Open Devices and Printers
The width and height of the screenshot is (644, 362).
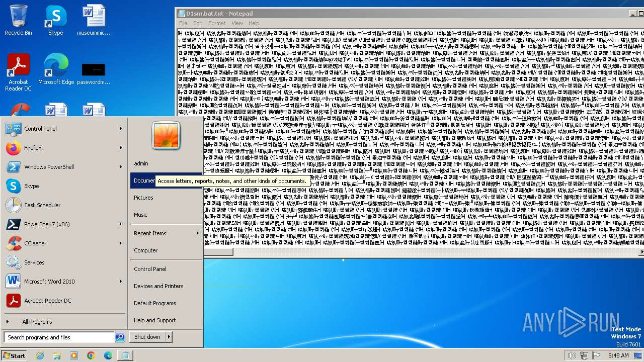coord(166,286)
